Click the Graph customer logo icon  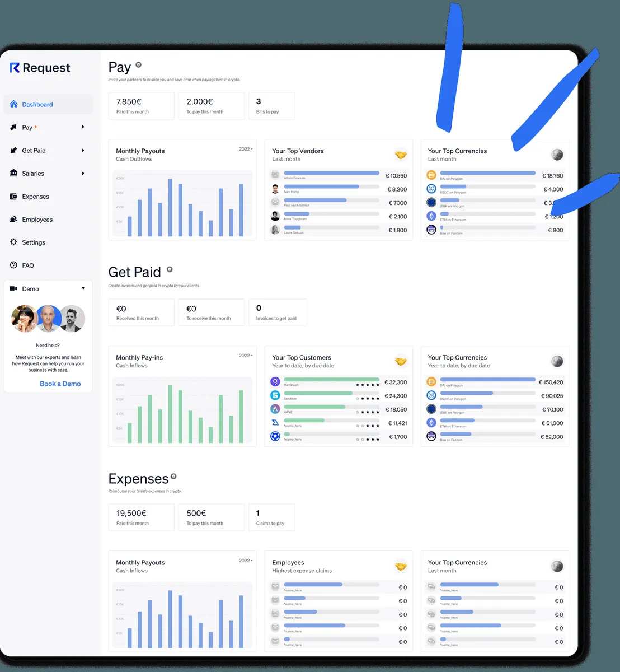[x=275, y=382]
